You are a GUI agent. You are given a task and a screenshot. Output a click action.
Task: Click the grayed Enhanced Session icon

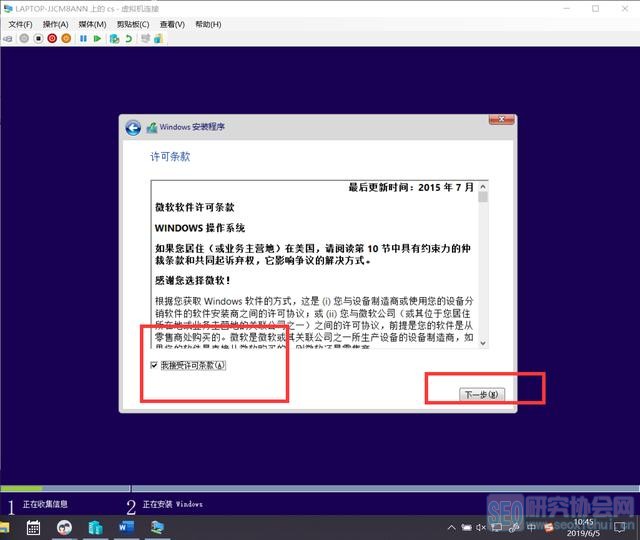click(145, 38)
